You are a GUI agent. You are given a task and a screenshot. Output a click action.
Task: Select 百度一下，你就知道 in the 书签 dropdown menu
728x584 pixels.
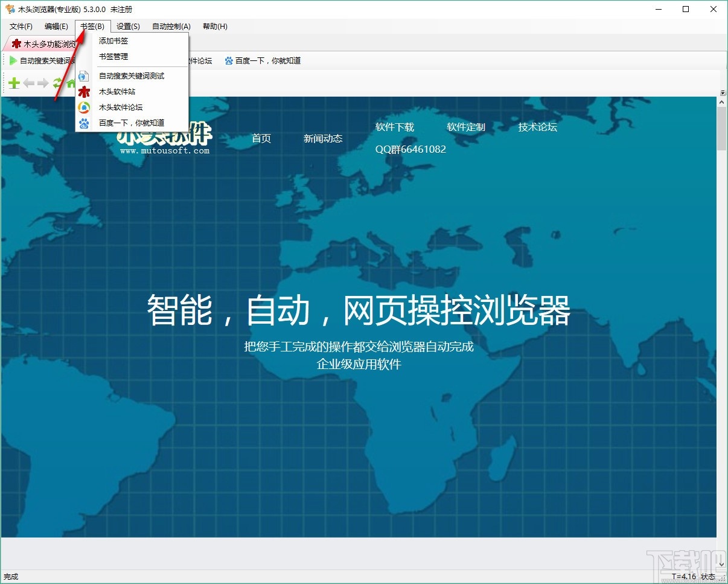(x=132, y=123)
